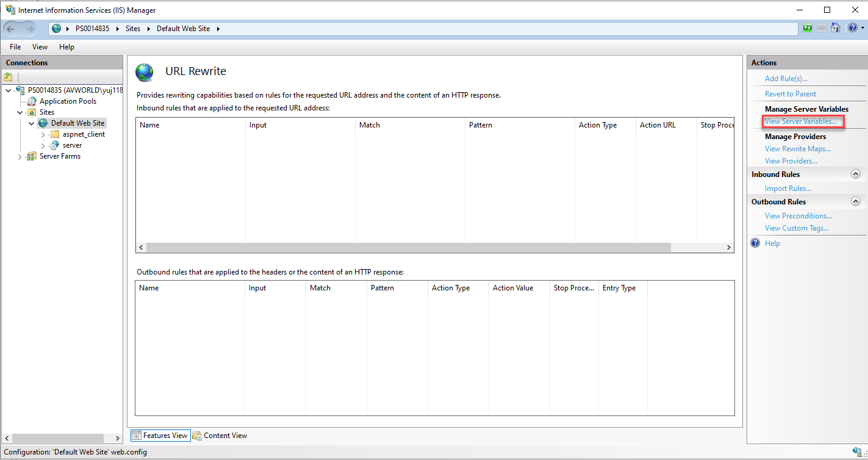
Task: Collapse the Outbound Rules actions section
Action: tap(856, 201)
